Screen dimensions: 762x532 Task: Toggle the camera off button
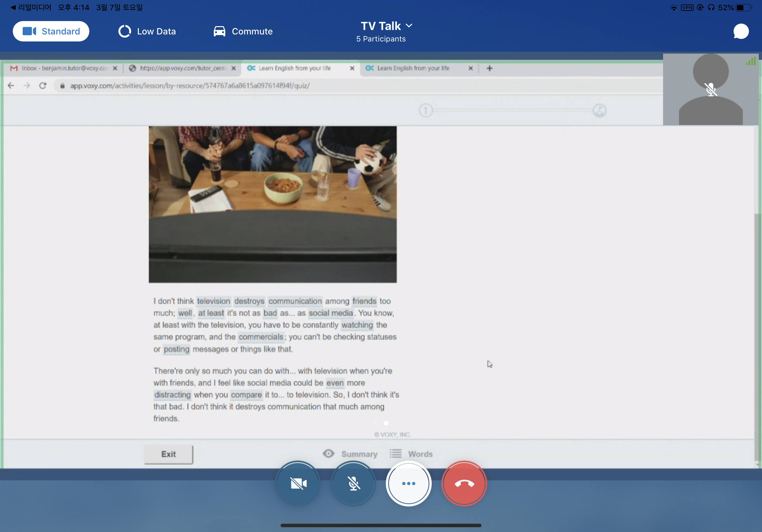coord(298,483)
